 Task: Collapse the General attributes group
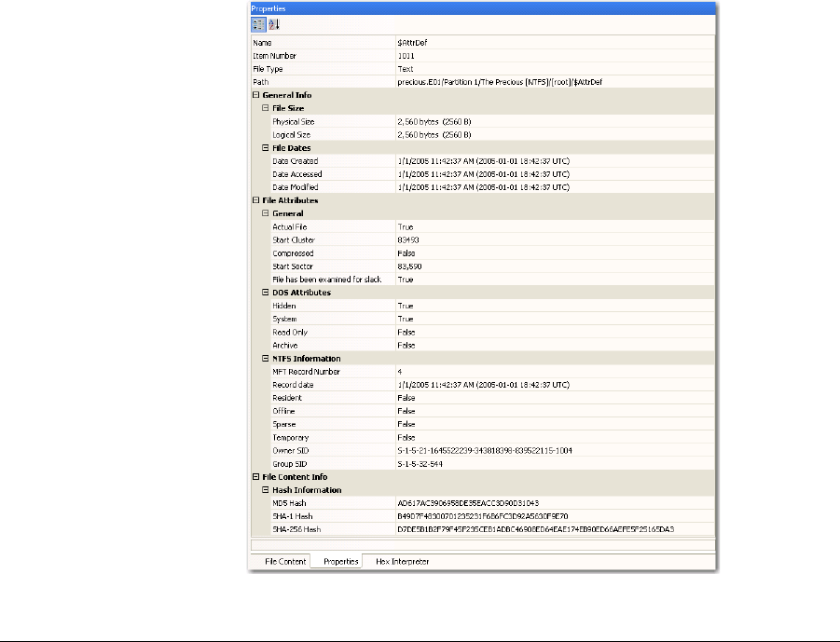(265, 213)
